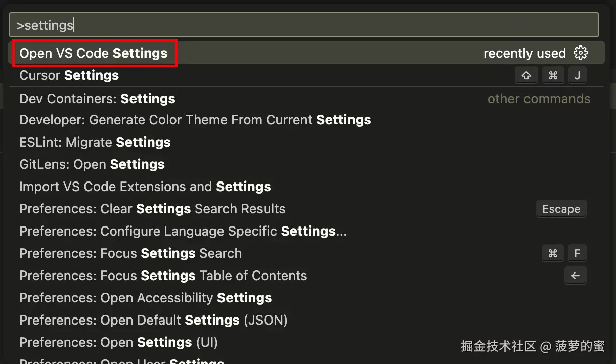616x364 pixels.
Task: Choose Import VS Code Extensions and Settings
Action: [x=145, y=187]
